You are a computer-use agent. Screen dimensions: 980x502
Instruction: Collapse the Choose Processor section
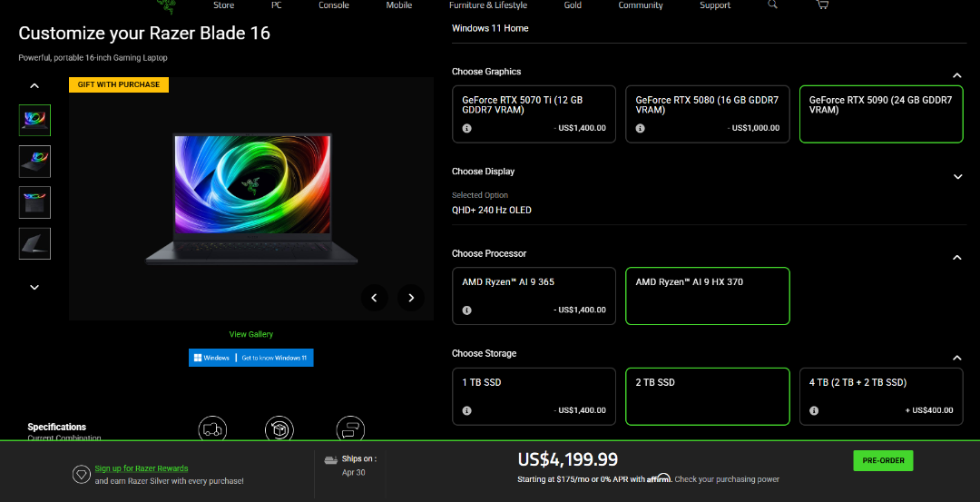click(957, 258)
